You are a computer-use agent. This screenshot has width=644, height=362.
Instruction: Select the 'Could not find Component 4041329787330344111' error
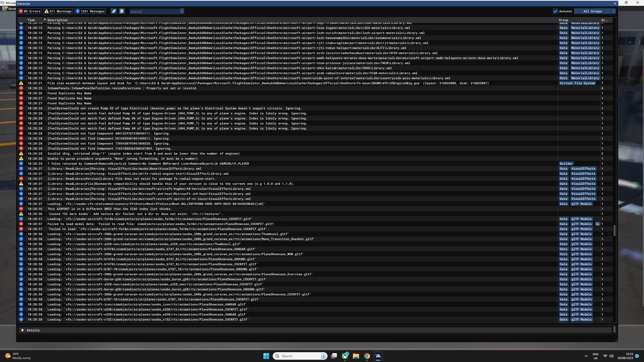315,133
